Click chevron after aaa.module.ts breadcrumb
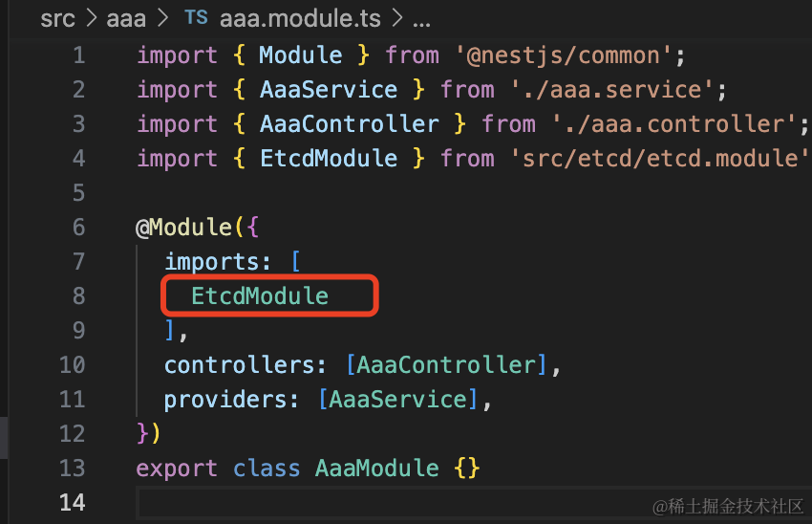Image resolution: width=812 pixels, height=524 pixels. 397,17
